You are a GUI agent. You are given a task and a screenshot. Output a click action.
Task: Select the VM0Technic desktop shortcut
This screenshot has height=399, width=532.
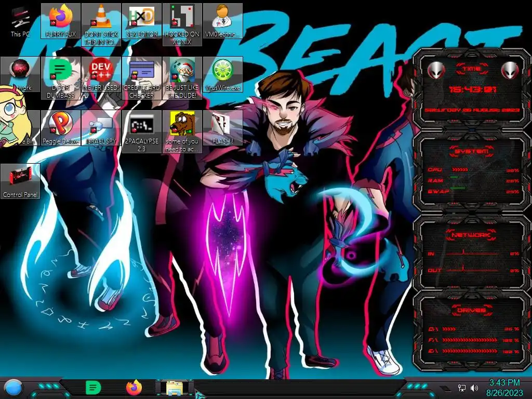(223, 21)
